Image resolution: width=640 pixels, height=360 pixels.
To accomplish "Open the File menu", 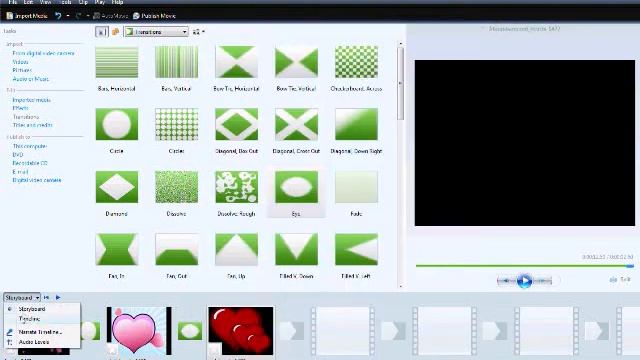I will 12,2.
